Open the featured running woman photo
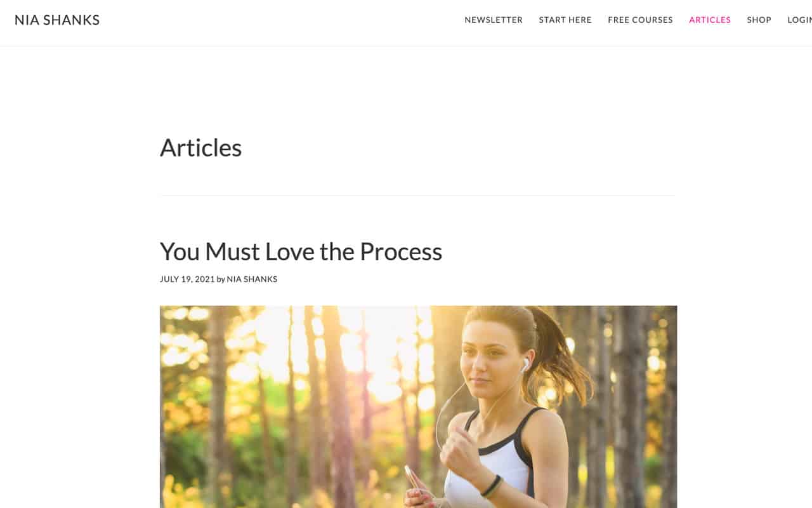 (x=418, y=406)
